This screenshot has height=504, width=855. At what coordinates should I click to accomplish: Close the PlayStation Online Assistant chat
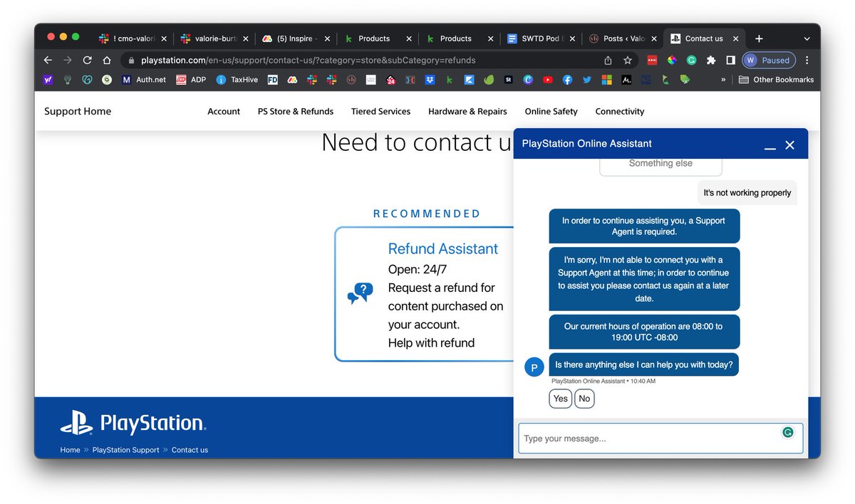pos(789,145)
